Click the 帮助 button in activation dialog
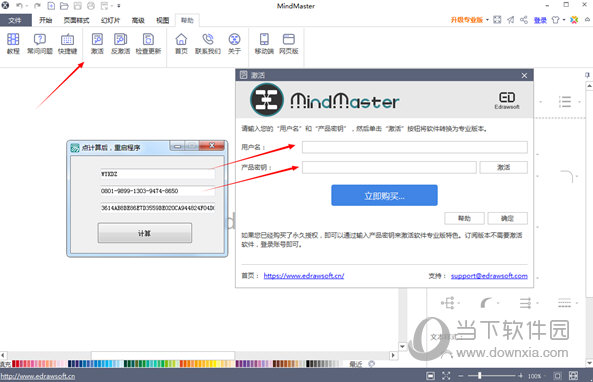The image size is (593, 382). (x=464, y=218)
